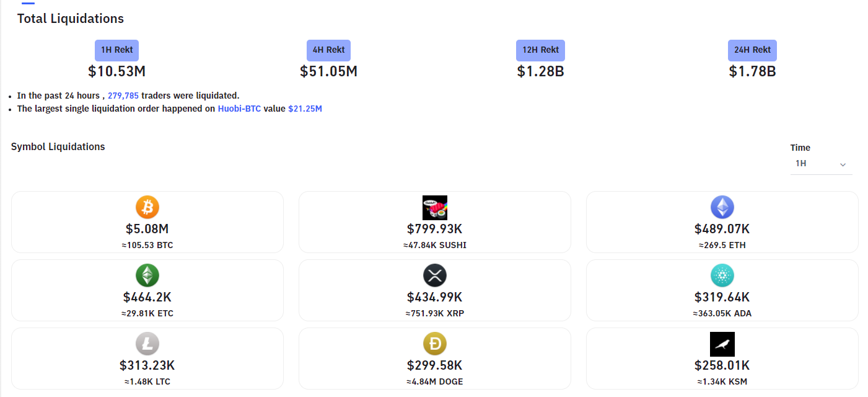The width and height of the screenshot is (868, 397).
Task: Click the Dogecoin gold icon
Action: pyautogui.click(x=434, y=344)
